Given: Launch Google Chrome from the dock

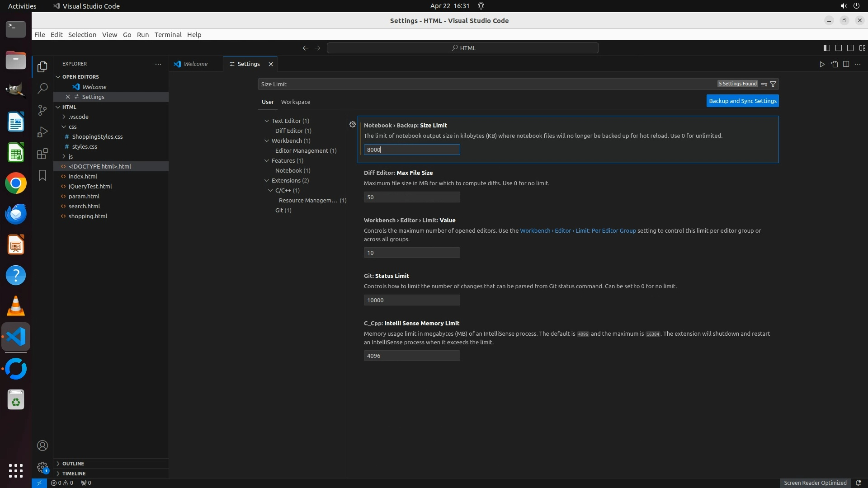Looking at the screenshot, I should click(16, 183).
